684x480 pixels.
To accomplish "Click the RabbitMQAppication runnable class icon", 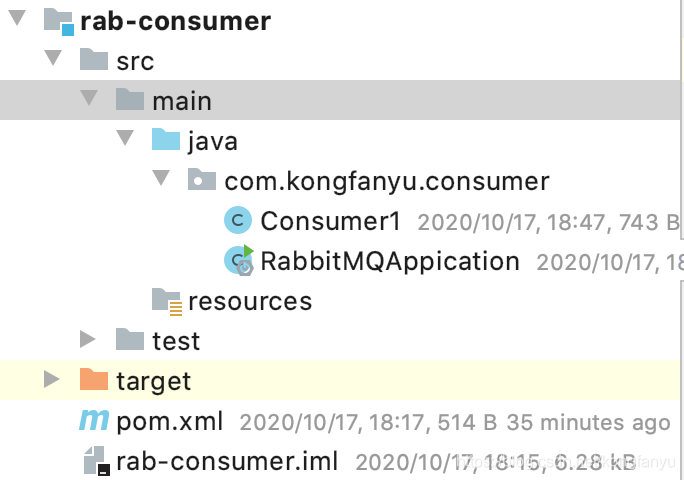I will 239,260.
